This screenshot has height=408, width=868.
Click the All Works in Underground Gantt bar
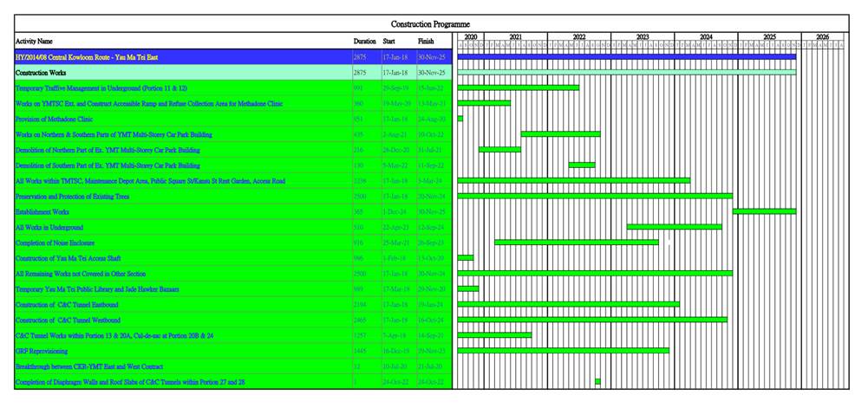(674, 227)
